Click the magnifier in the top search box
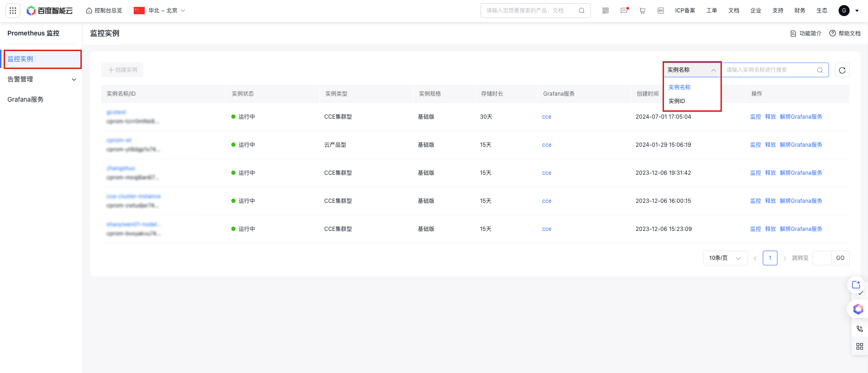Viewport: 868px width, 373px height. click(582, 11)
